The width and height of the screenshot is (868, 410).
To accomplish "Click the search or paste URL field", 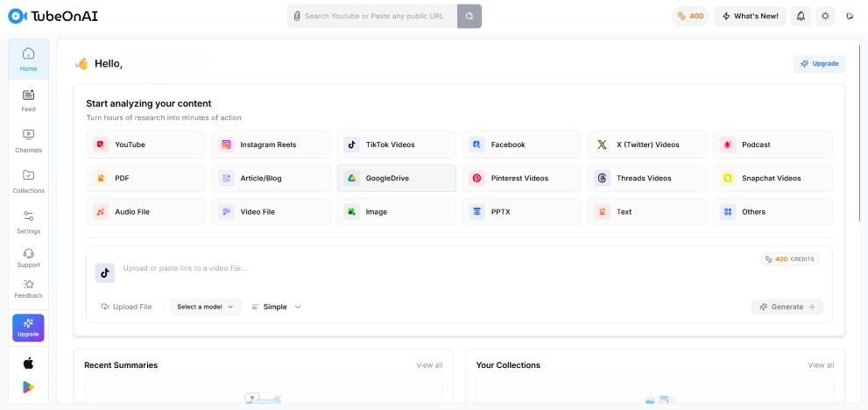I will [x=373, y=16].
